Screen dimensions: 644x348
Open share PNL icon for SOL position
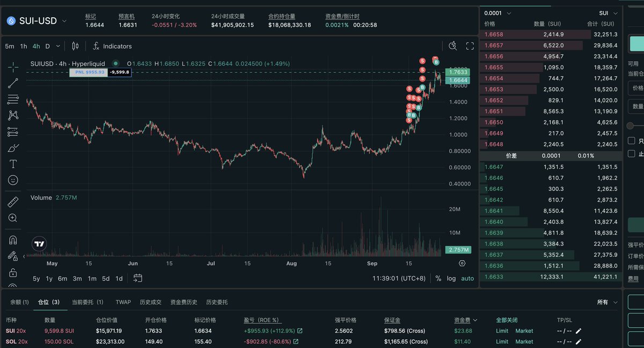click(x=296, y=342)
